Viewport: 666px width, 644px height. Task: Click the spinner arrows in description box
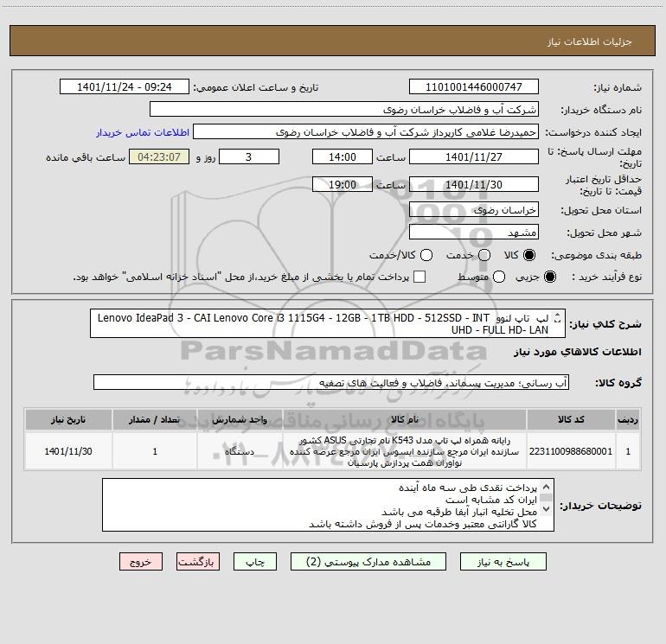558,317
